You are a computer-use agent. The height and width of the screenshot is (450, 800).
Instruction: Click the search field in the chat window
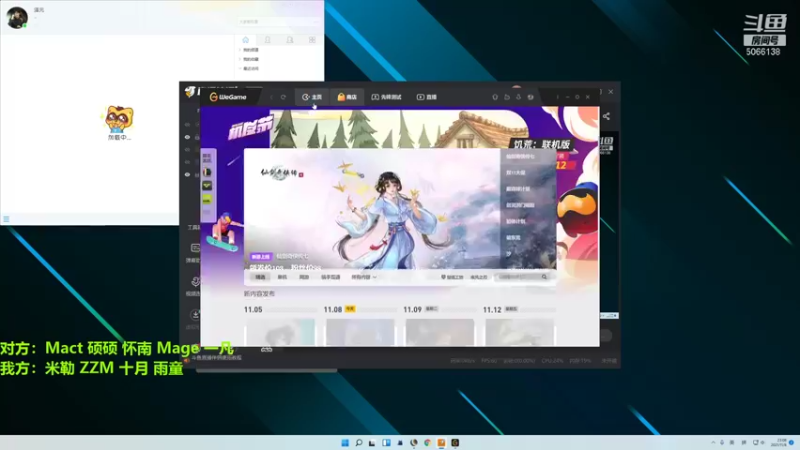click(279, 22)
